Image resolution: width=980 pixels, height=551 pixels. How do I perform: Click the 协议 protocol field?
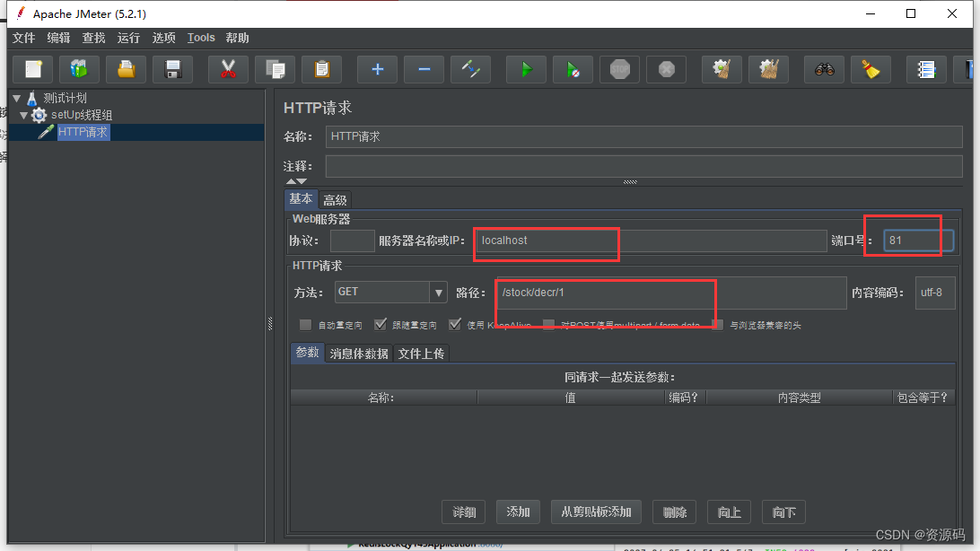click(352, 241)
